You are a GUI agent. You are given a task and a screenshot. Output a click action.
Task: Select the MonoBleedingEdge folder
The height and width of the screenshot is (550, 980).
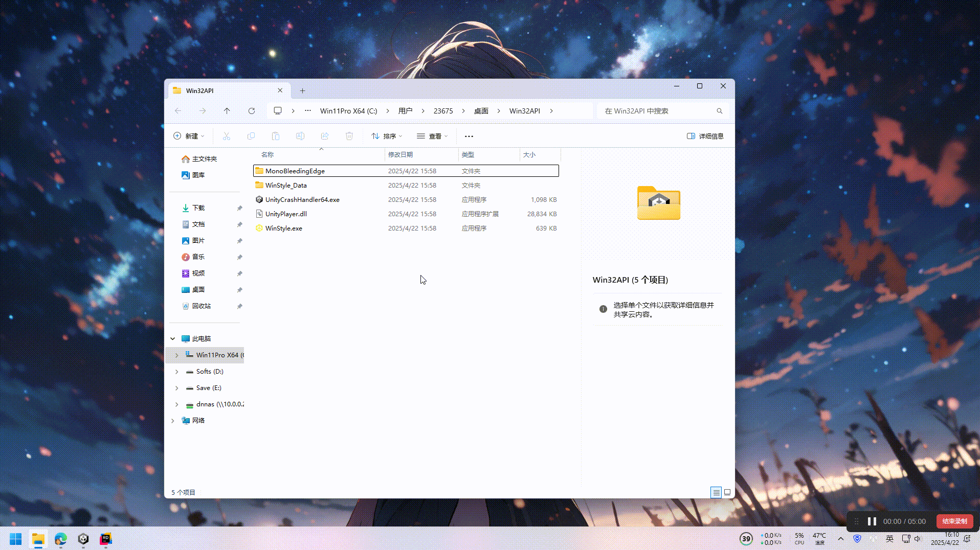pyautogui.click(x=406, y=171)
